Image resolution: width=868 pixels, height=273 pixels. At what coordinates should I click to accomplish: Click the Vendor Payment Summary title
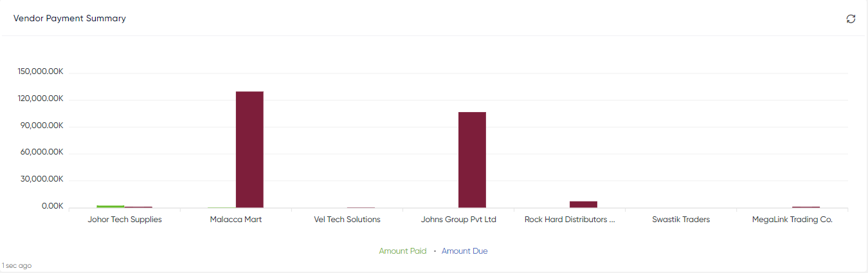(x=69, y=19)
